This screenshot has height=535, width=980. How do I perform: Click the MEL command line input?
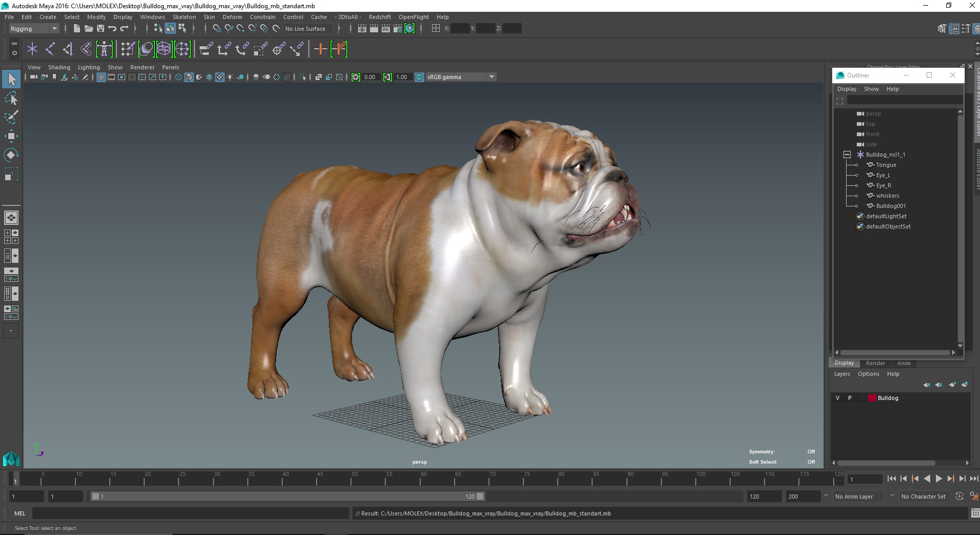pyautogui.click(x=191, y=513)
